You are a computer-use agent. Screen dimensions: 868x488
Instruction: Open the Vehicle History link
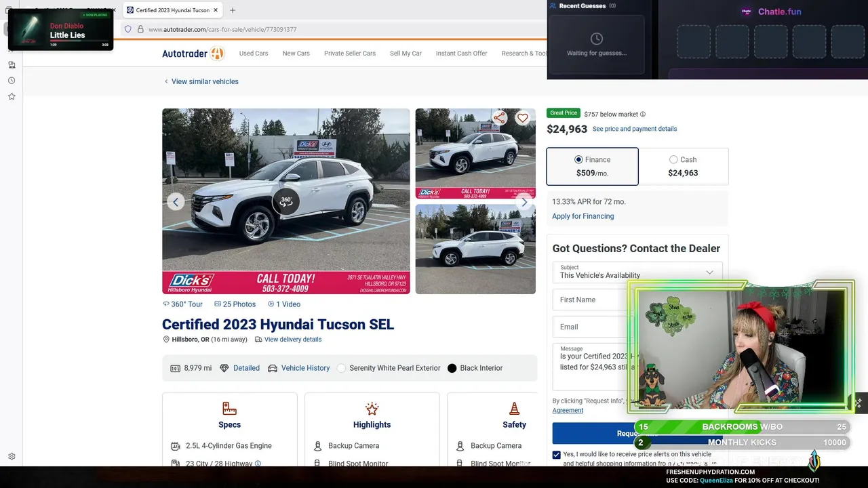305,368
